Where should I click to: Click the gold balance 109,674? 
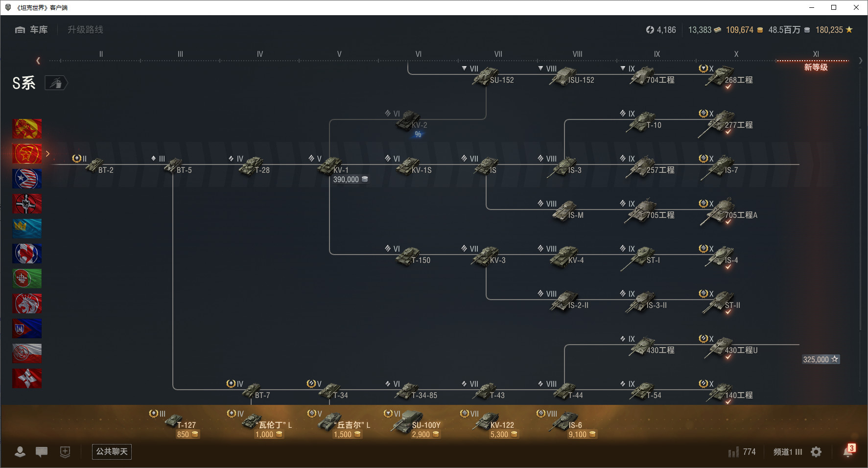point(744,30)
